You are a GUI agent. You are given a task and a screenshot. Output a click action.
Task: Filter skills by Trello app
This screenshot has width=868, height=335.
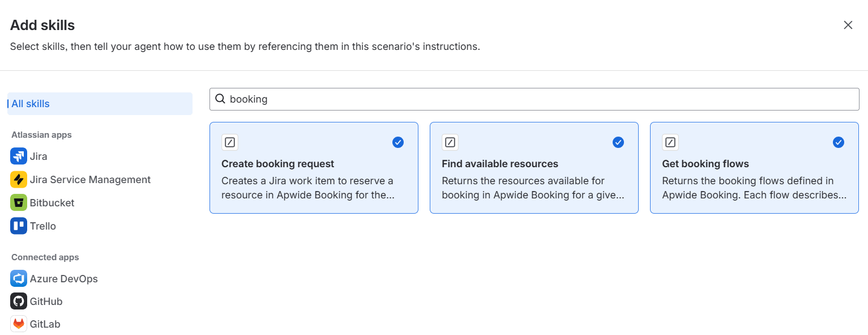(44, 226)
